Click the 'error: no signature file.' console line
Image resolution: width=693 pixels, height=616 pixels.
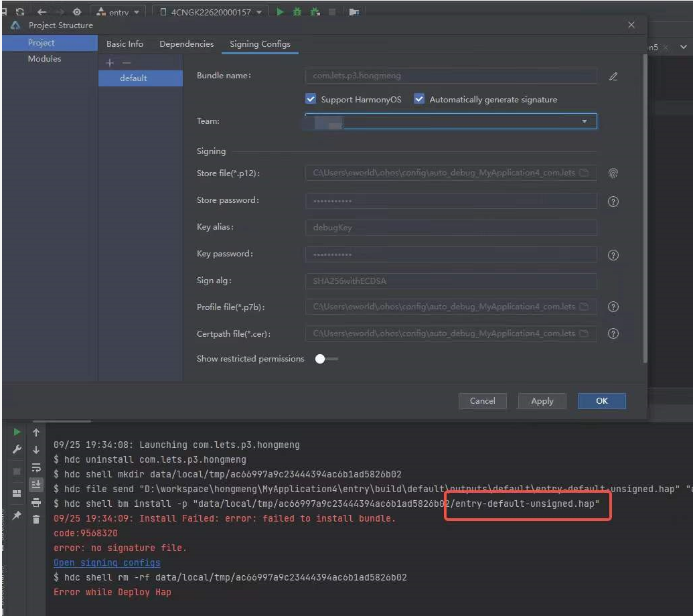pyautogui.click(x=121, y=548)
